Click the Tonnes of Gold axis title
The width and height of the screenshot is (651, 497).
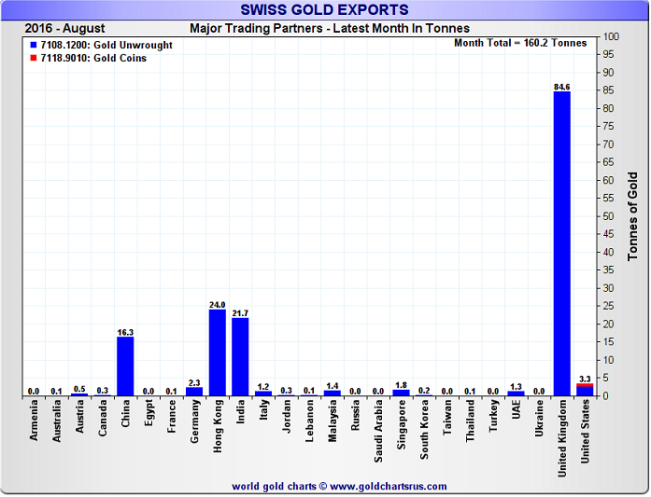point(632,216)
